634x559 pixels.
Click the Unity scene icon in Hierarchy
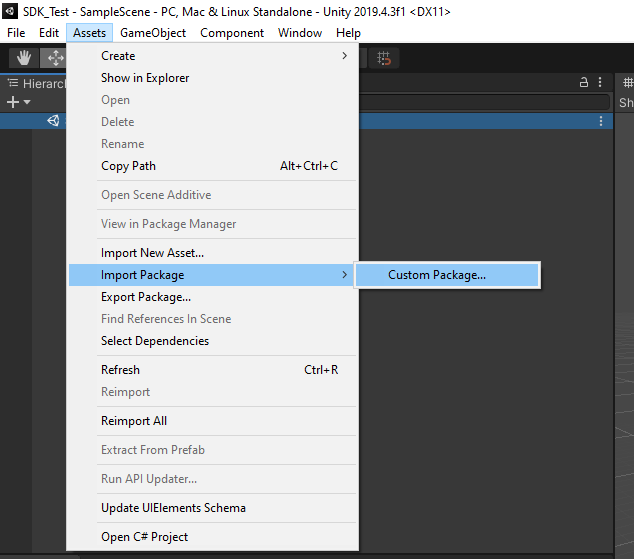click(x=53, y=121)
